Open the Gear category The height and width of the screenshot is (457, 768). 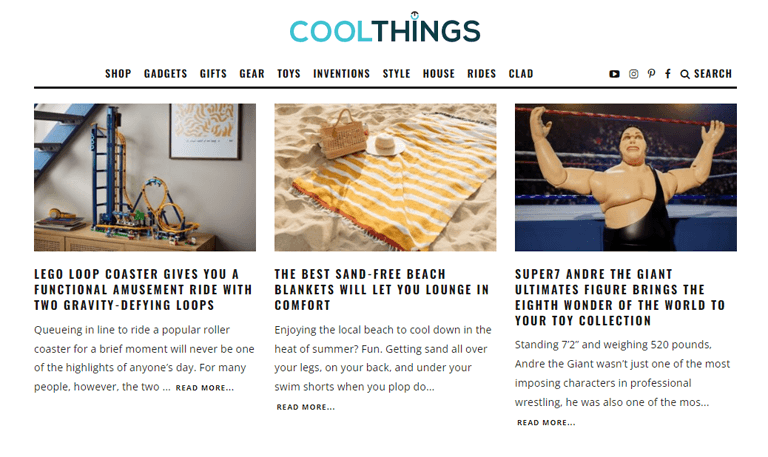tap(252, 73)
